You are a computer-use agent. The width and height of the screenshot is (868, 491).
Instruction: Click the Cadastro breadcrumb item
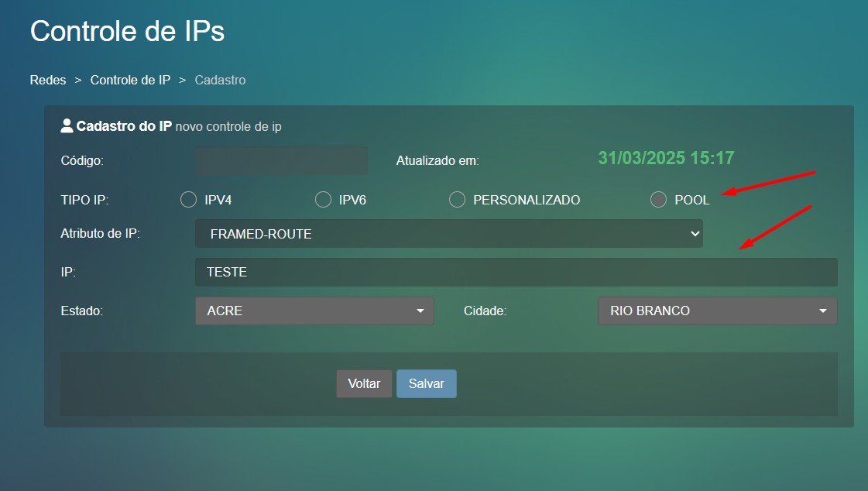click(x=220, y=80)
